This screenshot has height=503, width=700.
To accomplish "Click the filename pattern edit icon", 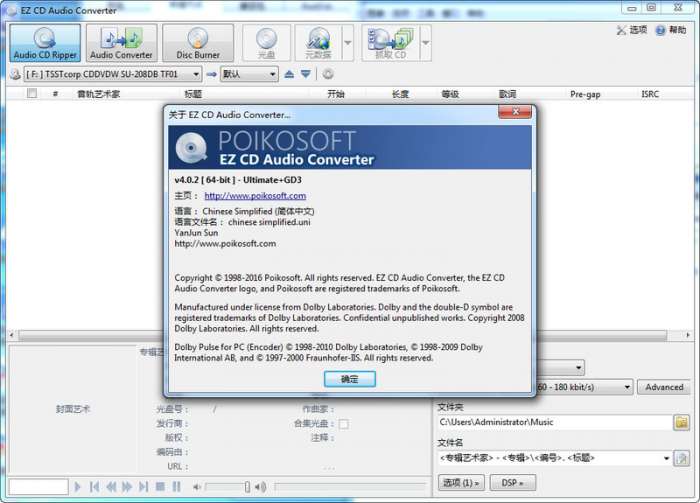I will (x=682, y=458).
